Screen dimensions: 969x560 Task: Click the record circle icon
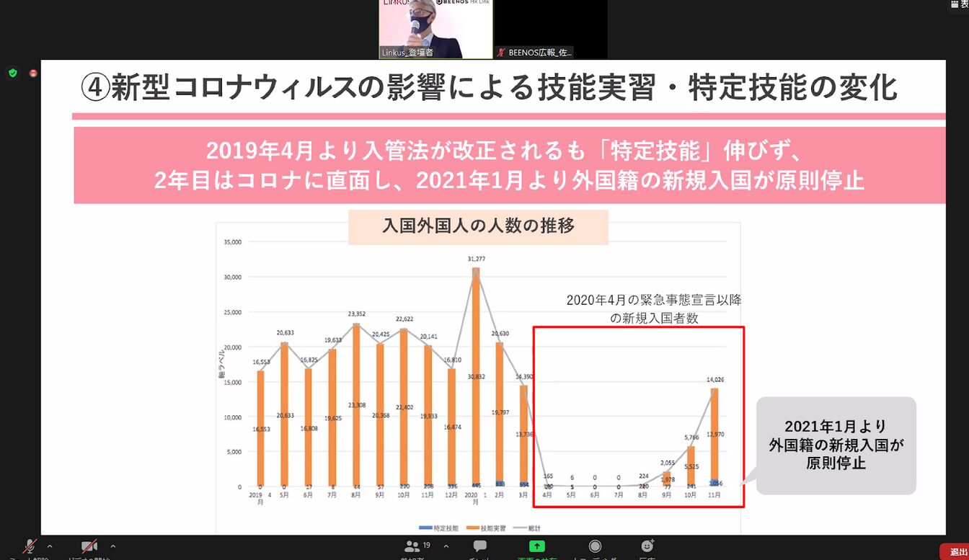pos(595,546)
